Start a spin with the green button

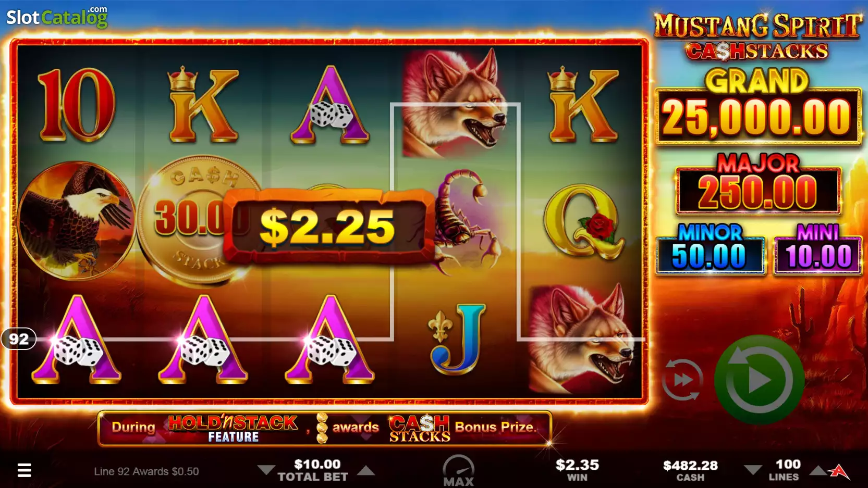pyautogui.click(x=759, y=379)
